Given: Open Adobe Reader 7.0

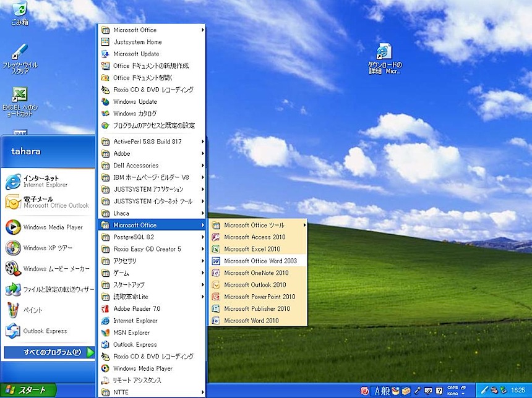Looking at the screenshot, I should click(x=152, y=308).
